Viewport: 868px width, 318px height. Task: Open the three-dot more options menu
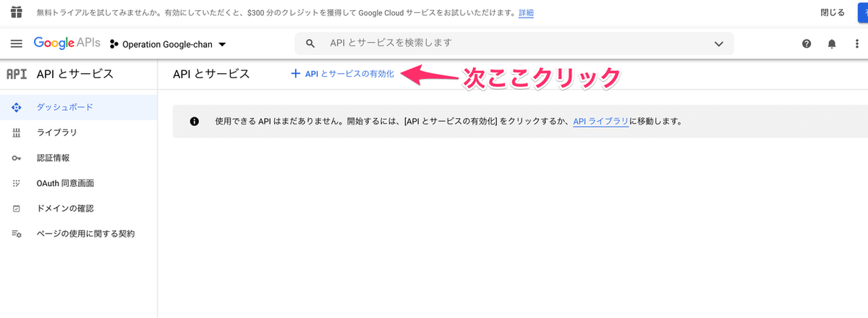pos(856,43)
